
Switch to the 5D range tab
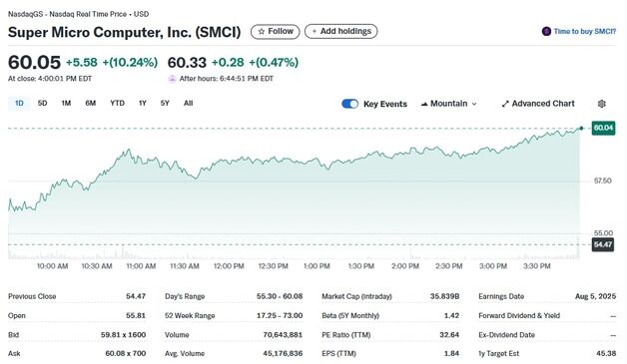point(42,103)
